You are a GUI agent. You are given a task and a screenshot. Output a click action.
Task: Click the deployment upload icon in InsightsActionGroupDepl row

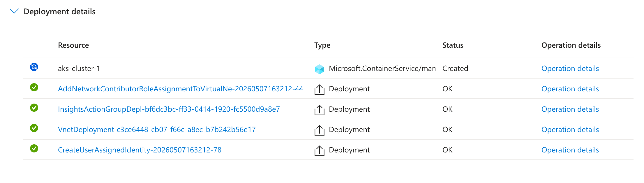tap(320, 110)
